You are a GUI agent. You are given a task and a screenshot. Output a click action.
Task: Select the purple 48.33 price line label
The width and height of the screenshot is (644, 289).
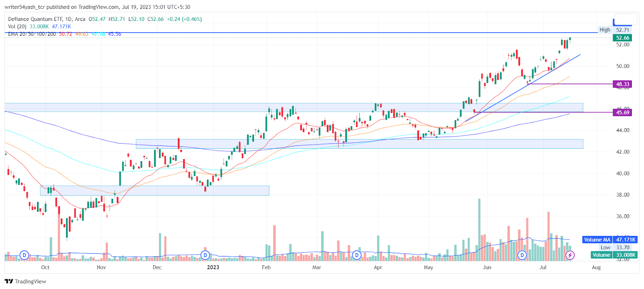622,84
